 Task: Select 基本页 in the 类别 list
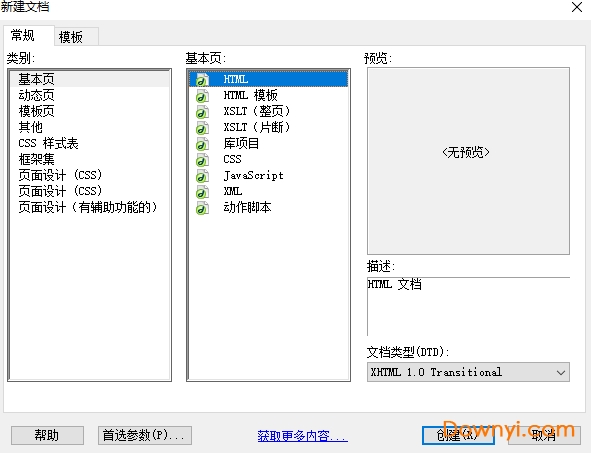pyautogui.click(x=89, y=79)
